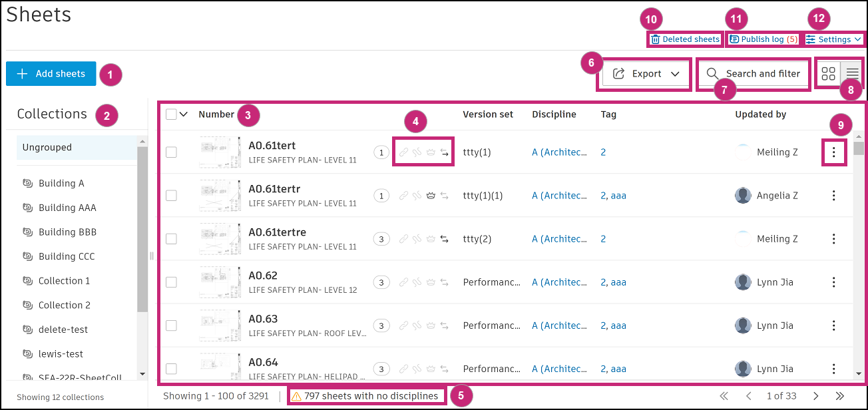Open the Ungrouped collection
868x410 pixels.
click(x=47, y=147)
